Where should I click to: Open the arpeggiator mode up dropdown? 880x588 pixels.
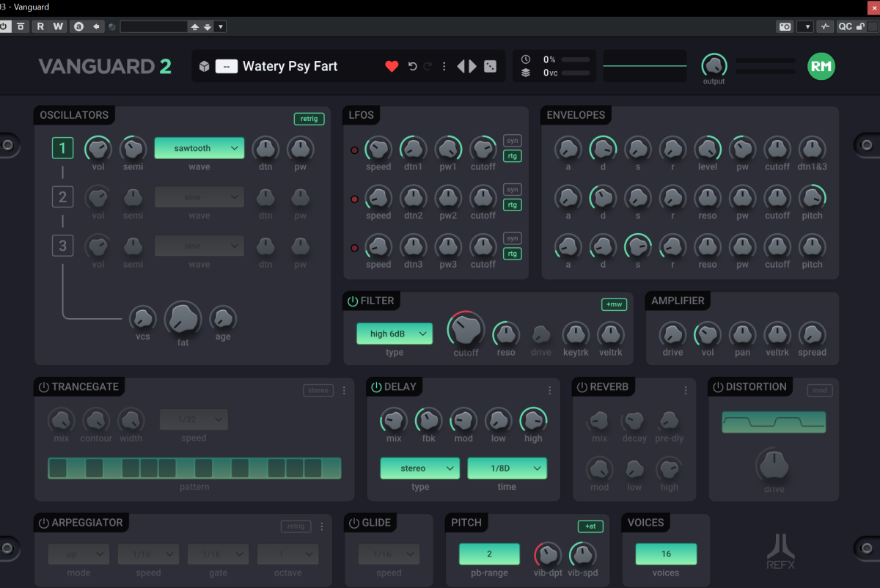pyautogui.click(x=78, y=554)
